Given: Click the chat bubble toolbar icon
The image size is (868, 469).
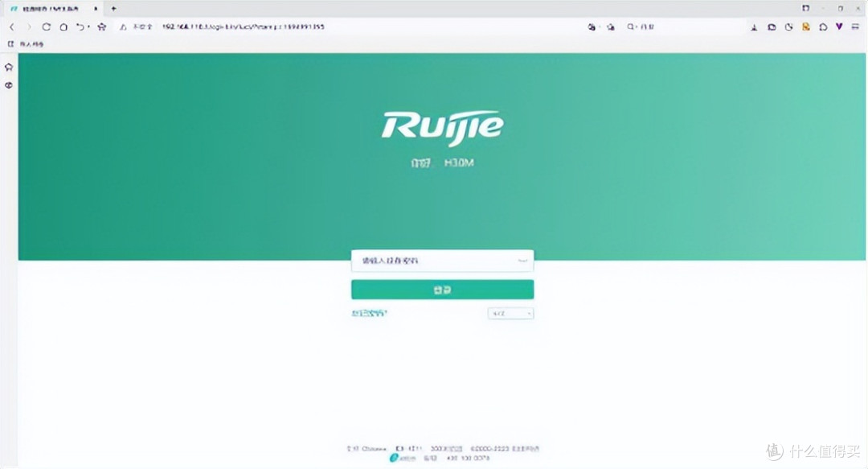Looking at the screenshot, I should point(823,27).
